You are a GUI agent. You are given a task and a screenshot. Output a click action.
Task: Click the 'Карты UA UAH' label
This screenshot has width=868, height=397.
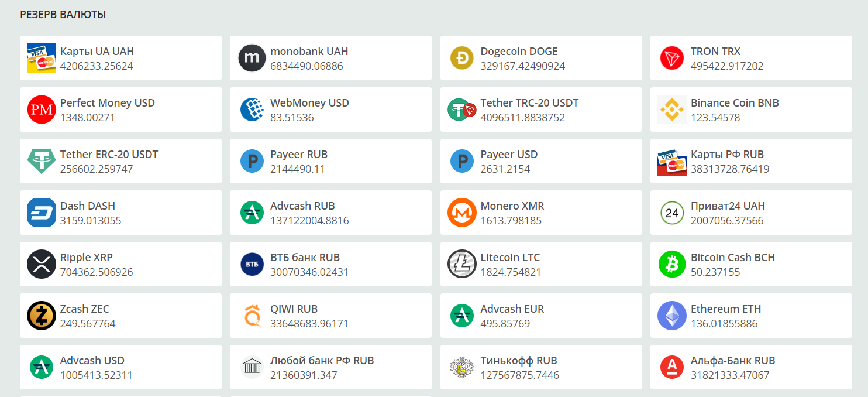point(97,51)
